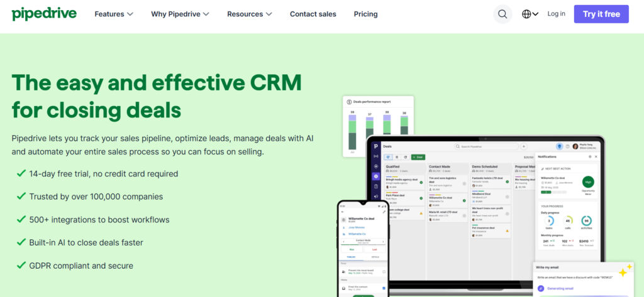Image resolution: width=644 pixels, height=297 pixels.
Task: Click dollar icon on Deals performance report
Action: pos(349,102)
